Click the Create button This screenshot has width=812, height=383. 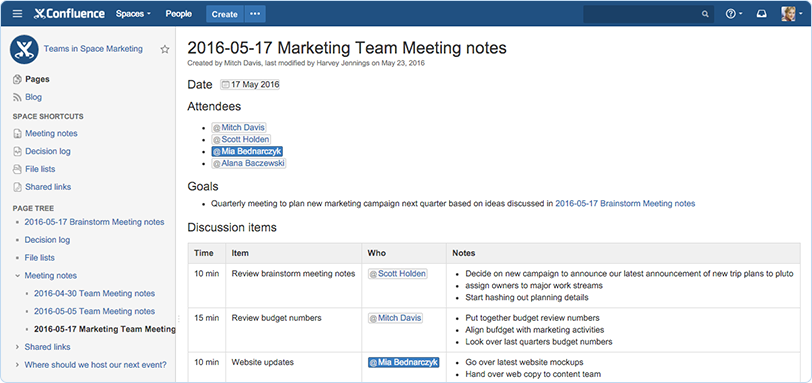pyautogui.click(x=224, y=14)
